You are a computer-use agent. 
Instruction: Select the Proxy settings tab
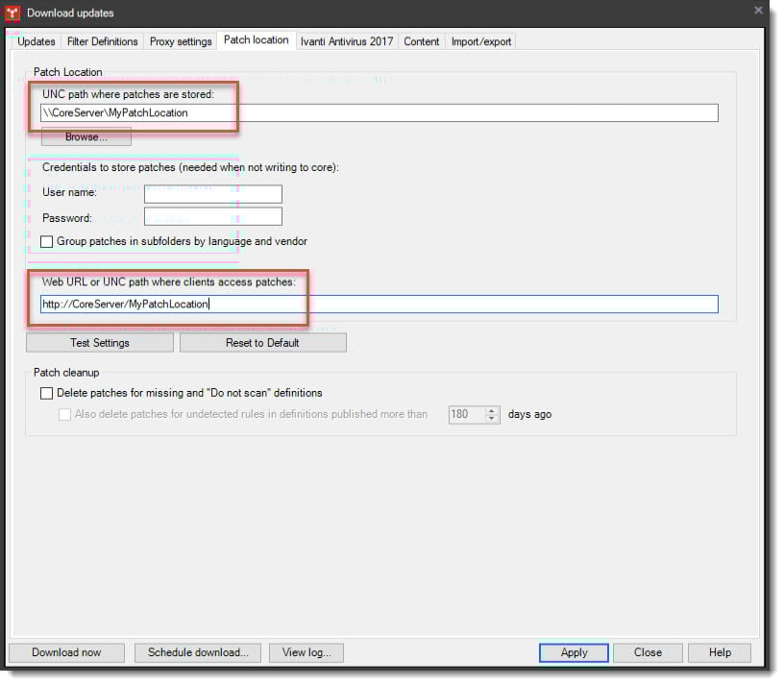coord(181,41)
